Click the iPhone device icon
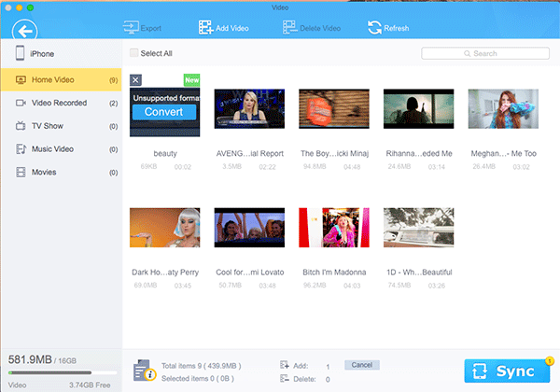This screenshot has width=560, height=392. click(x=20, y=53)
